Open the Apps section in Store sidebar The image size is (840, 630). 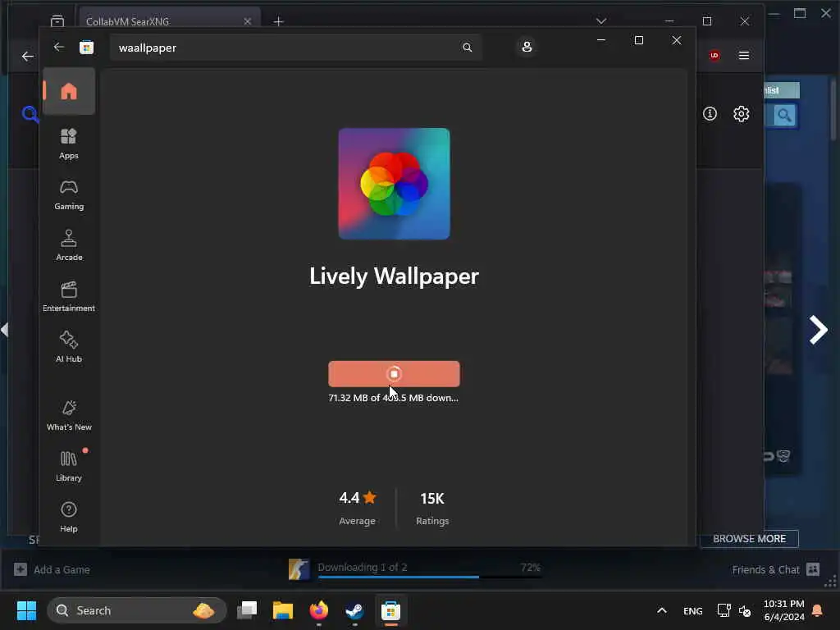pos(69,144)
